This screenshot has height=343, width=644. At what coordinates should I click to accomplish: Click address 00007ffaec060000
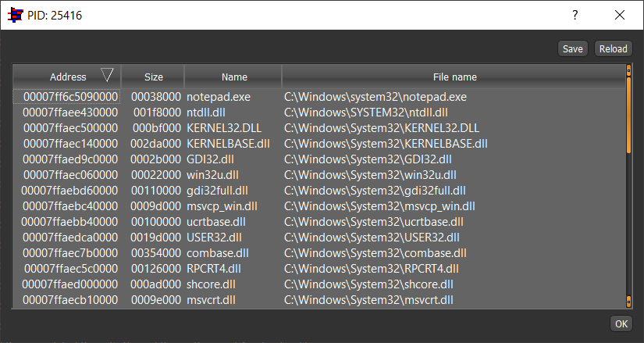(70, 175)
